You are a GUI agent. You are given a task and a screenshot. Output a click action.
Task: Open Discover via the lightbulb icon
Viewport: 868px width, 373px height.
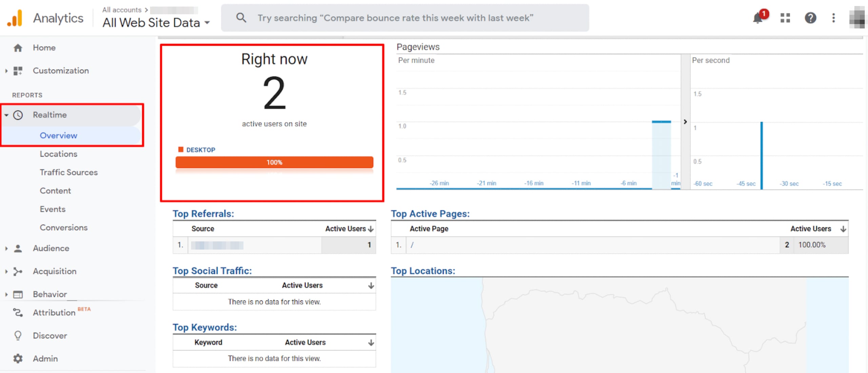[x=18, y=335]
